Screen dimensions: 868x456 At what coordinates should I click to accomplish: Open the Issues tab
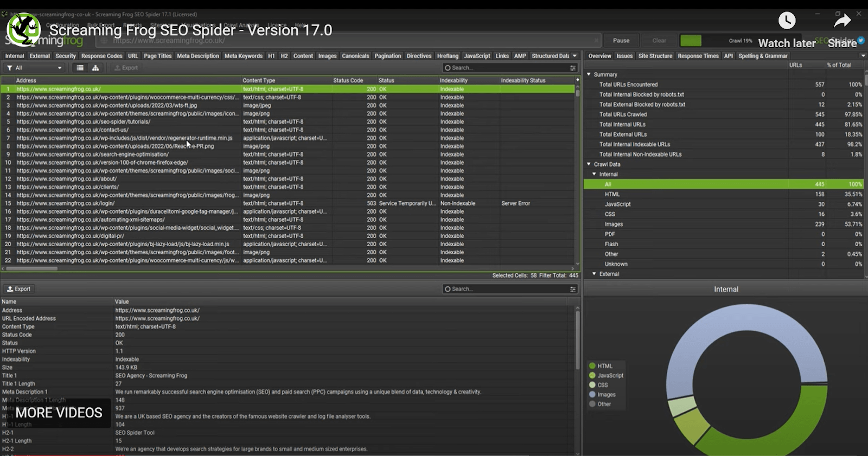tap(624, 56)
